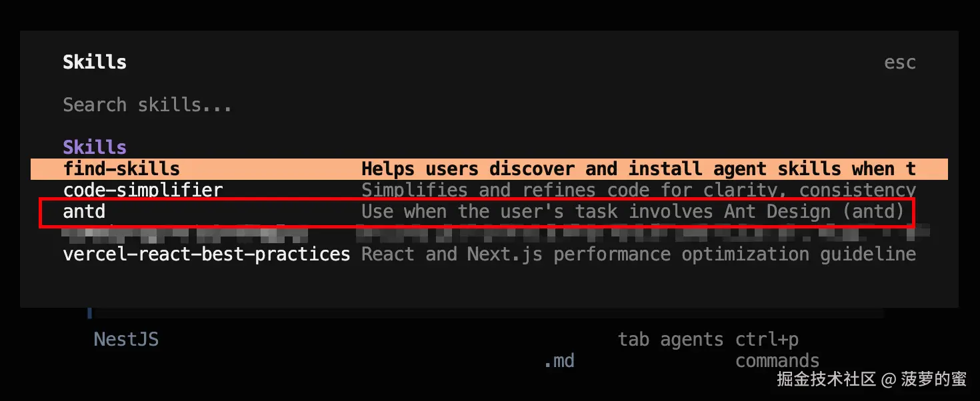Image resolution: width=980 pixels, height=401 pixels.
Task: Click the 'Helps users discover' description text
Action: [638, 169]
